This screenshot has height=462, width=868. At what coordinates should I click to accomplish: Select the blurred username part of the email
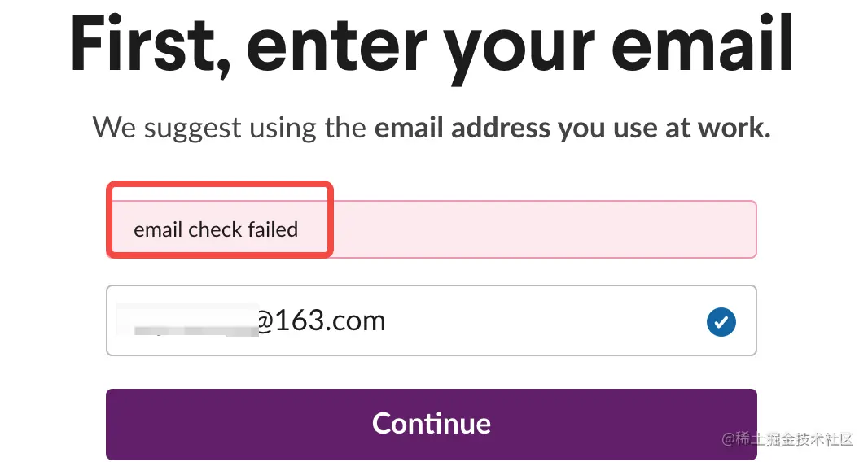(187, 320)
